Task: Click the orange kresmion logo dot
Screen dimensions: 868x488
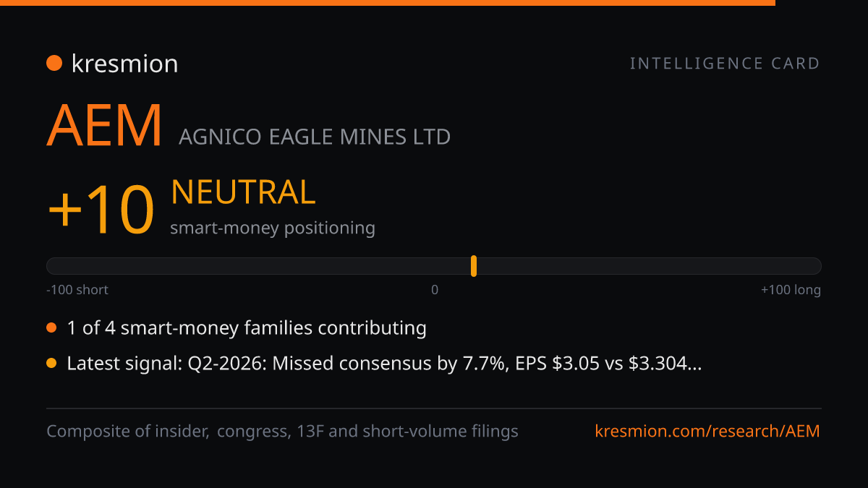Action: pyautogui.click(x=54, y=64)
